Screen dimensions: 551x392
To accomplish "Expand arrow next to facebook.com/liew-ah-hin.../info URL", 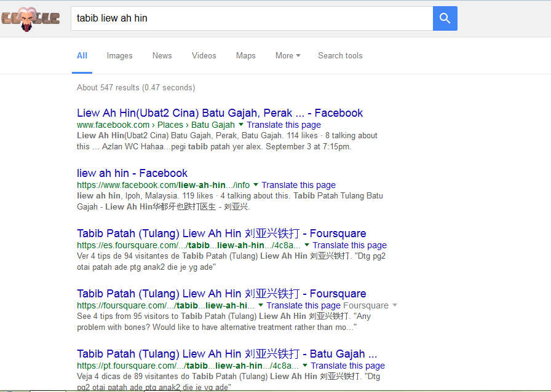I will point(255,185).
